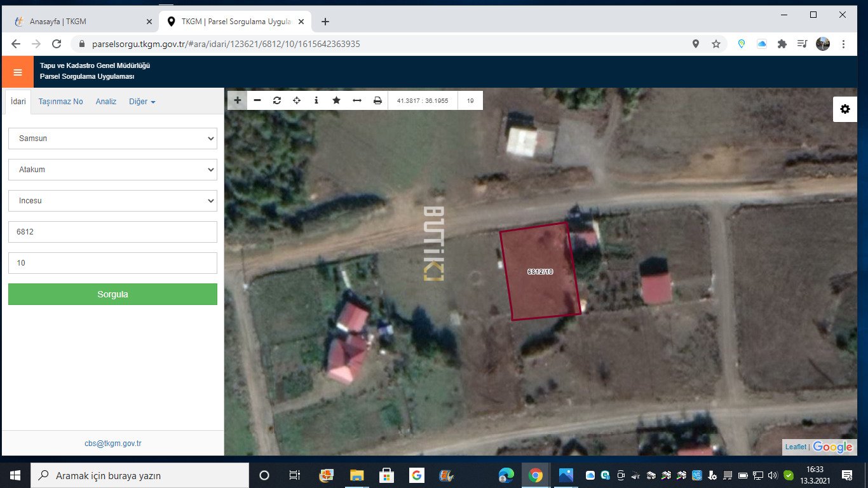Screen dimensions: 868x488
Task: Select the parcel info tool
Action: [x=316, y=100]
